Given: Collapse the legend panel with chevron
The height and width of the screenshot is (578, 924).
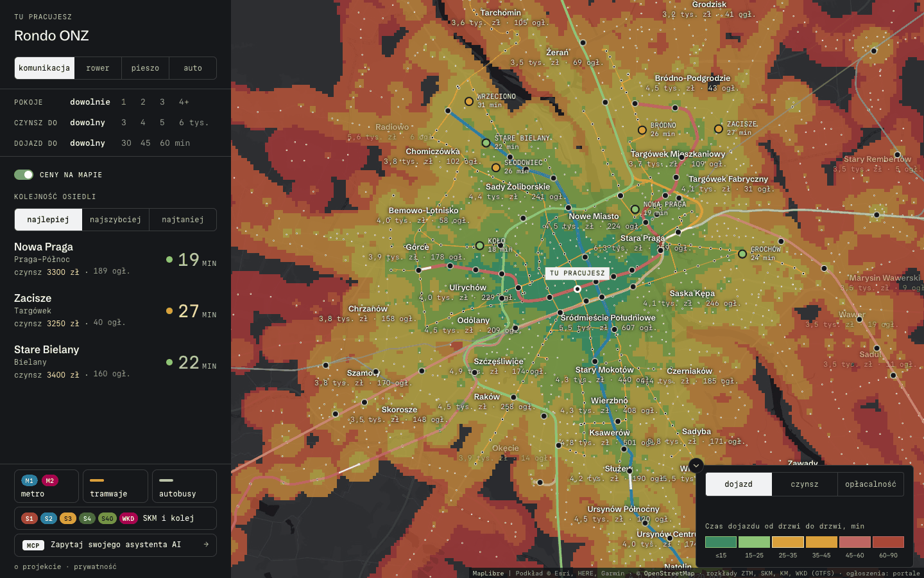Looking at the screenshot, I should [696, 466].
